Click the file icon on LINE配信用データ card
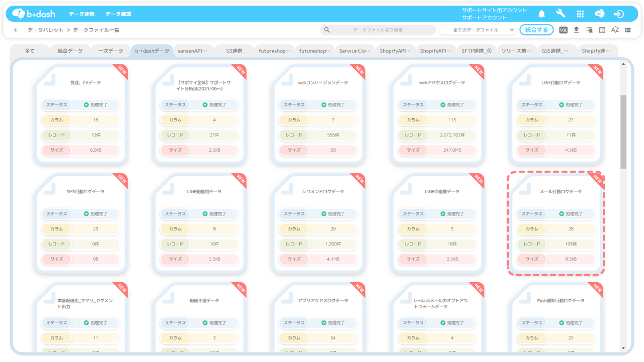The height and width of the screenshot is (362, 644). pos(169,189)
